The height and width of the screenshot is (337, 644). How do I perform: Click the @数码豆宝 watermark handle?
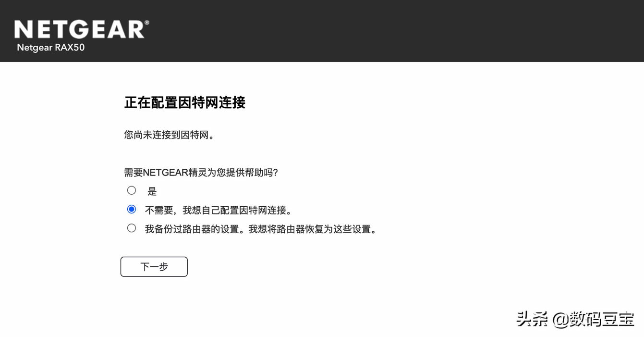(x=594, y=319)
